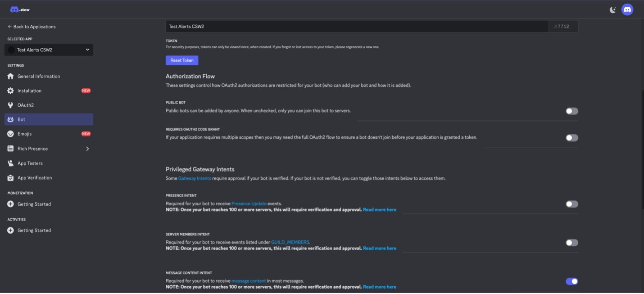644x294 pixels.
Task: Click the Authorization Flow heading
Action: click(190, 77)
